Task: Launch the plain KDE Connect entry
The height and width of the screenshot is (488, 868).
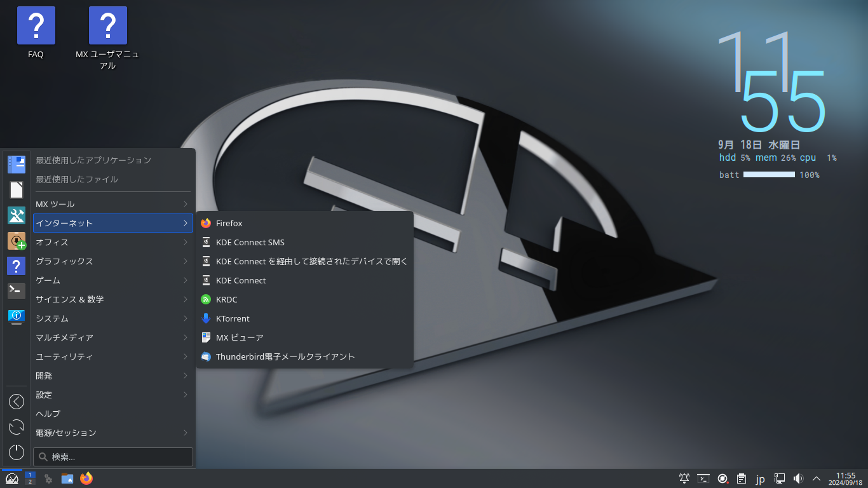Action: (305, 280)
